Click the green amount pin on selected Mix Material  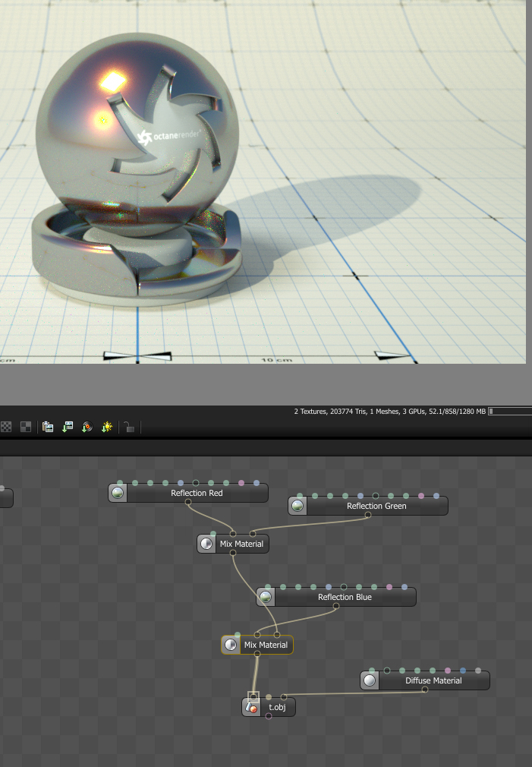tap(237, 635)
